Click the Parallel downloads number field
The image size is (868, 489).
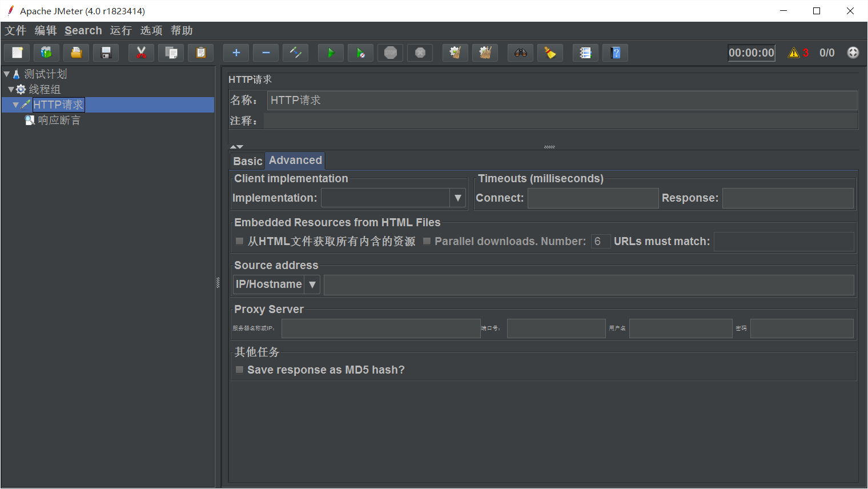click(601, 241)
